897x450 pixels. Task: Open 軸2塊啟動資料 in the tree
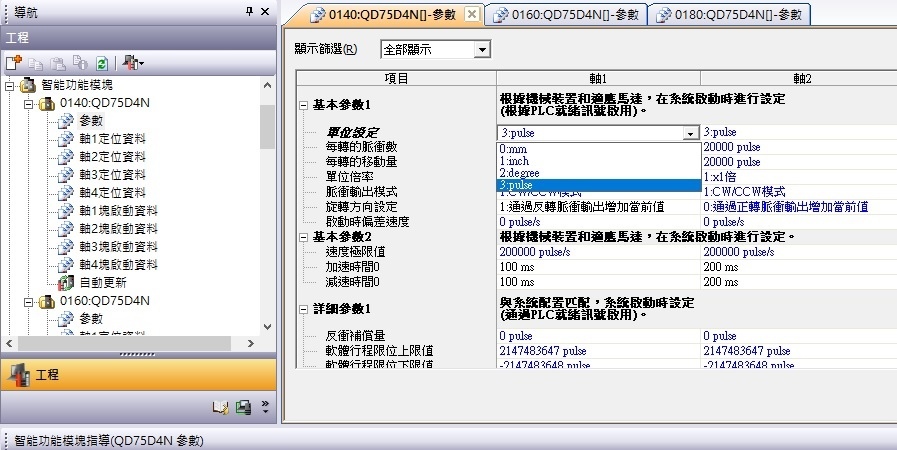click(x=118, y=229)
